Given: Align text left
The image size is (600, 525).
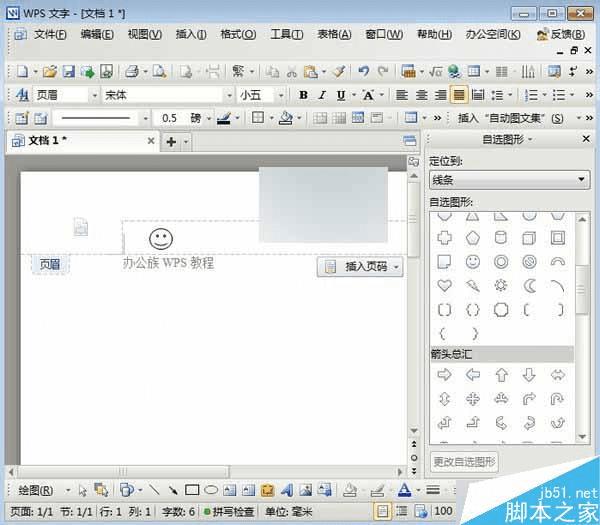Looking at the screenshot, I should (x=401, y=95).
